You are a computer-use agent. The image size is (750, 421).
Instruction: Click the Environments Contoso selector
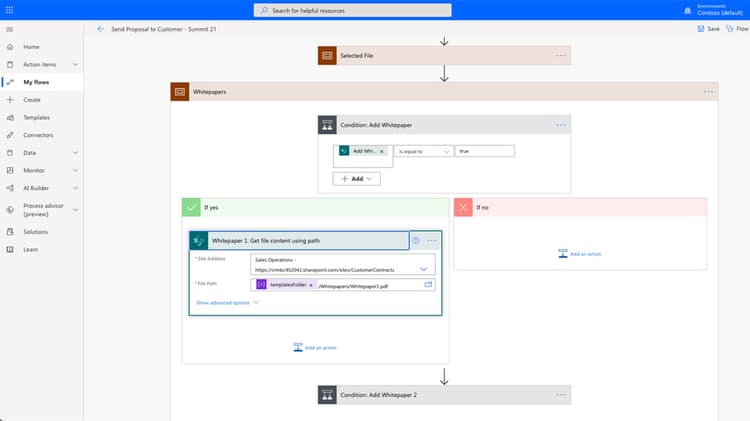[x=720, y=10]
